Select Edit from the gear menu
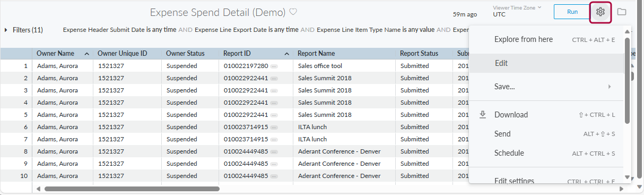The width and height of the screenshot is (644, 195). click(x=546, y=63)
